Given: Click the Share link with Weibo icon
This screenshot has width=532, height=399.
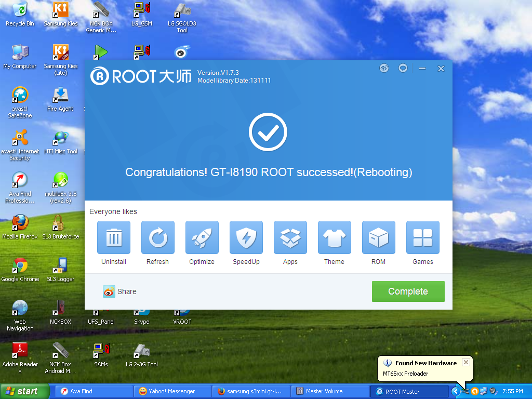Looking at the screenshot, I should tap(120, 291).
